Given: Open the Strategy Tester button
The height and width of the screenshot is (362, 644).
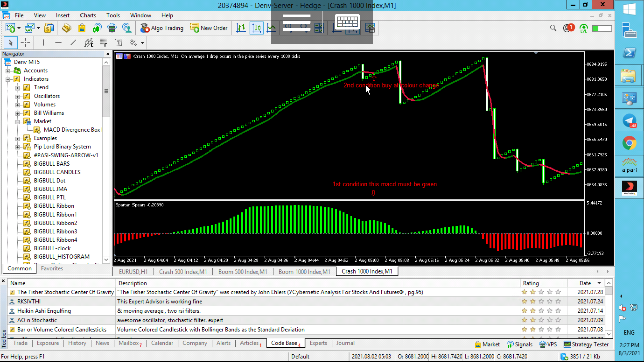Looking at the screenshot, I should [586, 344].
